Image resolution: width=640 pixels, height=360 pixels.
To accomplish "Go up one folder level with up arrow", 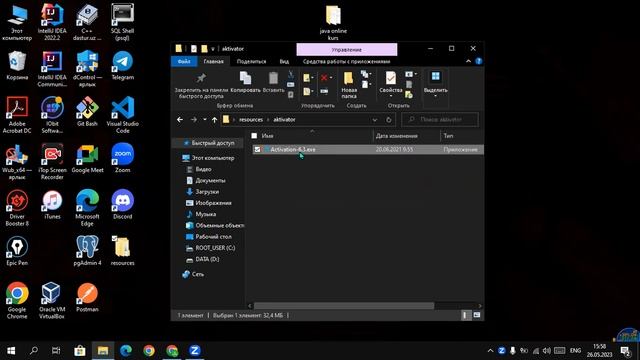I will click(x=214, y=120).
